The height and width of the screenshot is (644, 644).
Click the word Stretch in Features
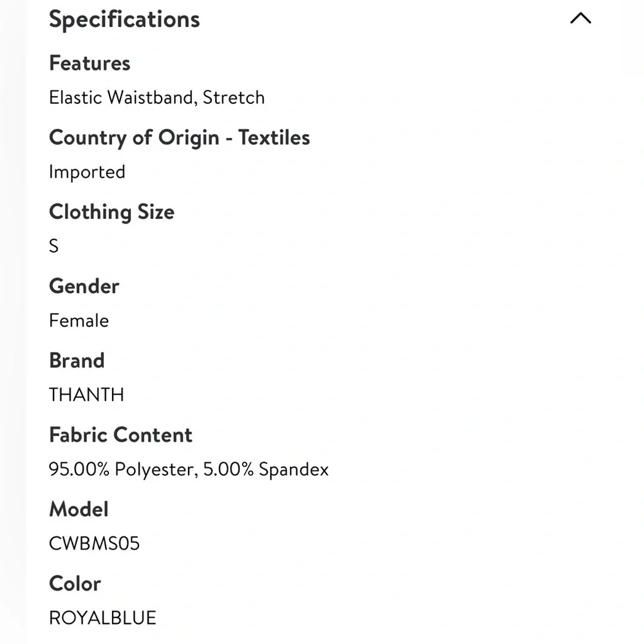234,98
